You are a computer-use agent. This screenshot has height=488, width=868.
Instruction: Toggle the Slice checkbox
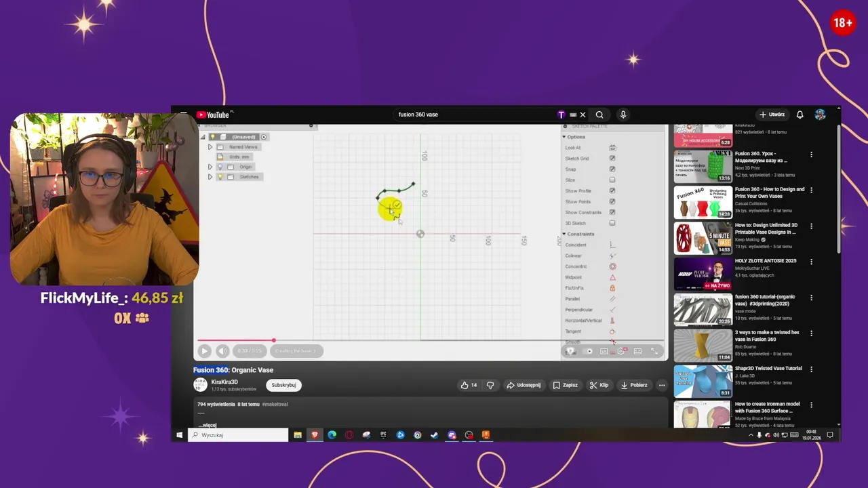(612, 180)
